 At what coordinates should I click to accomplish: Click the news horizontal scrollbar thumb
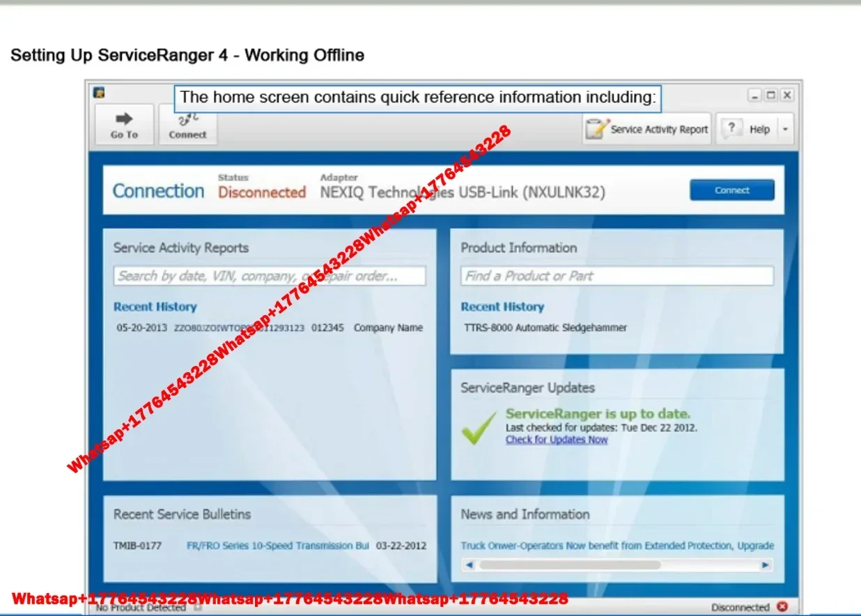pyautogui.click(x=569, y=565)
